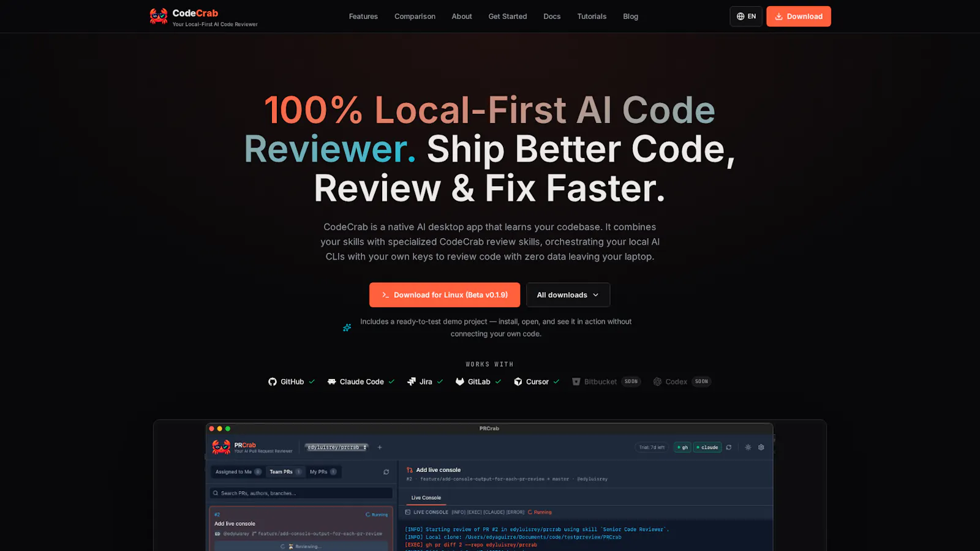Viewport: 980px width, 551px height.
Task: Open the Tutorials nav link
Action: pos(592,17)
